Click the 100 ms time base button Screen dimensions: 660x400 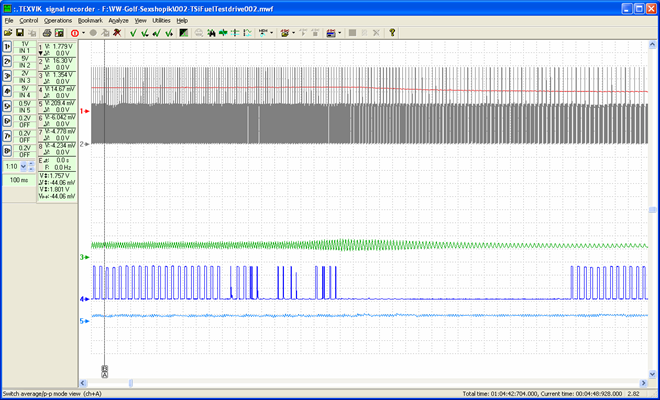[x=19, y=180]
